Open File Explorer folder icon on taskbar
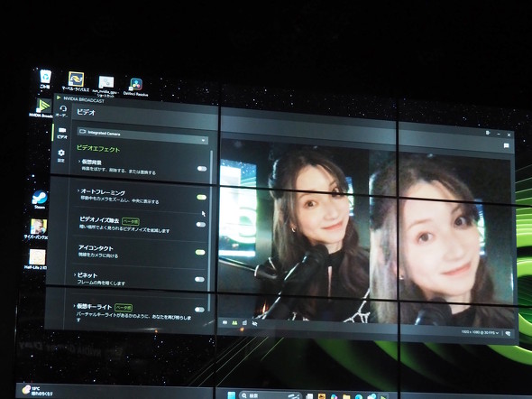This screenshot has width=532, height=399. tap(346, 396)
